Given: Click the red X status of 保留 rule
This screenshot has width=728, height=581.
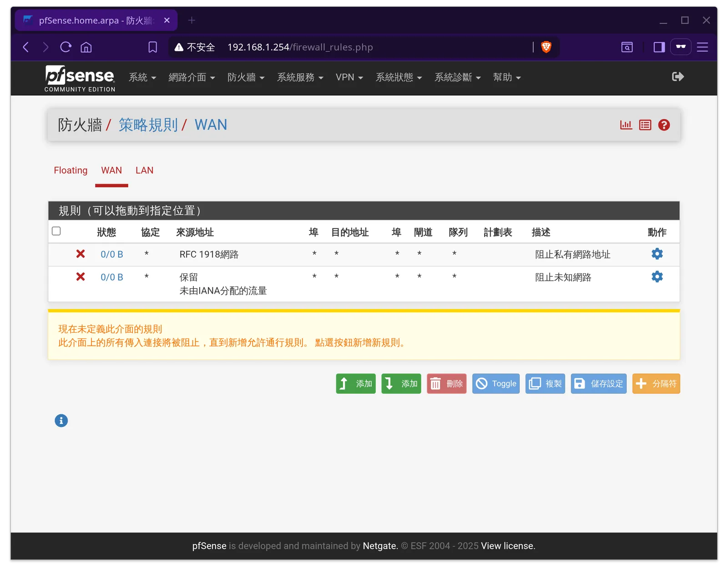Looking at the screenshot, I should (81, 276).
